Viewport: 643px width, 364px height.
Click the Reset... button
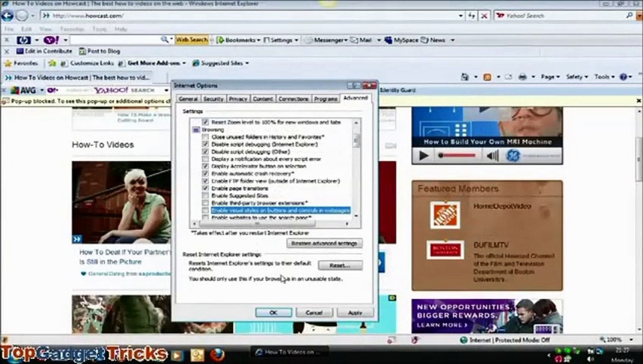click(x=340, y=265)
